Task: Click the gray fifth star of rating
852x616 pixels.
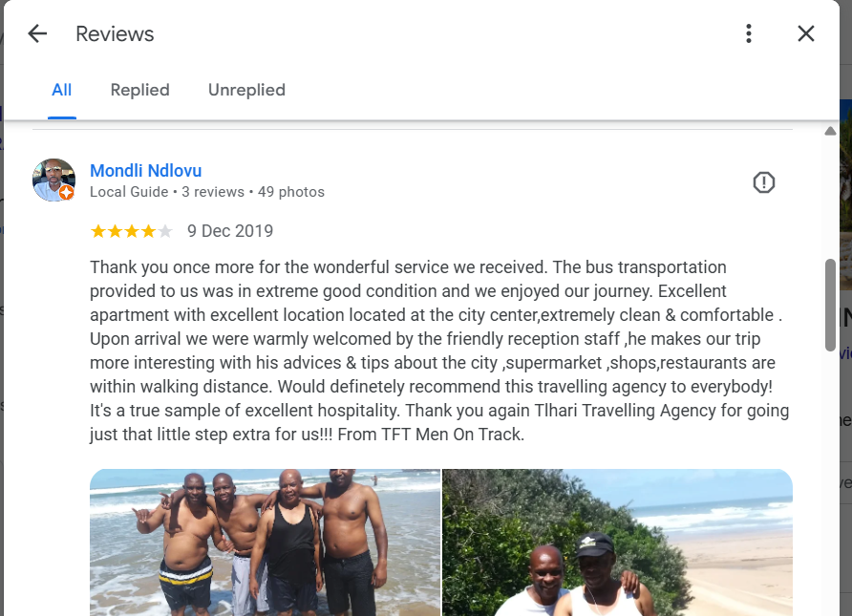Action: click(165, 231)
